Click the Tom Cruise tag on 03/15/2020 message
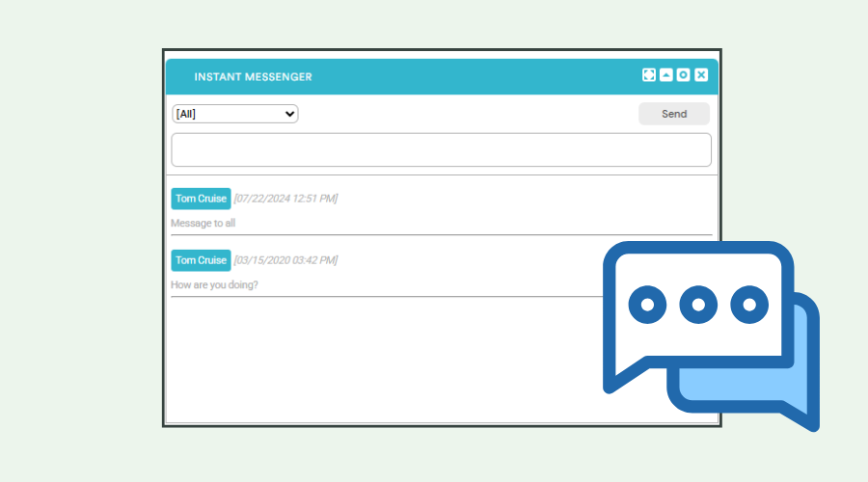Viewport: 868px width, 482px height. tap(201, 260)
